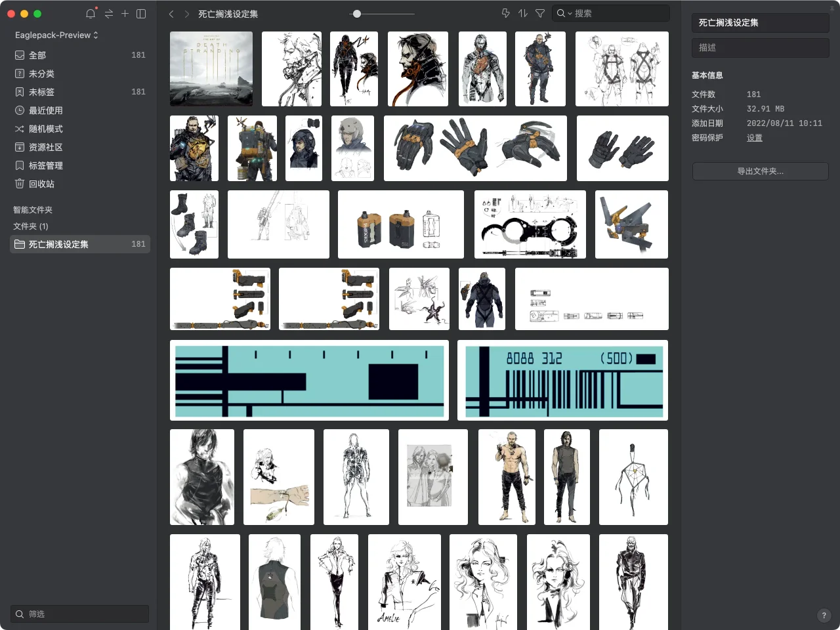
Task: Click the help question mark button
Action: (824, 616)
